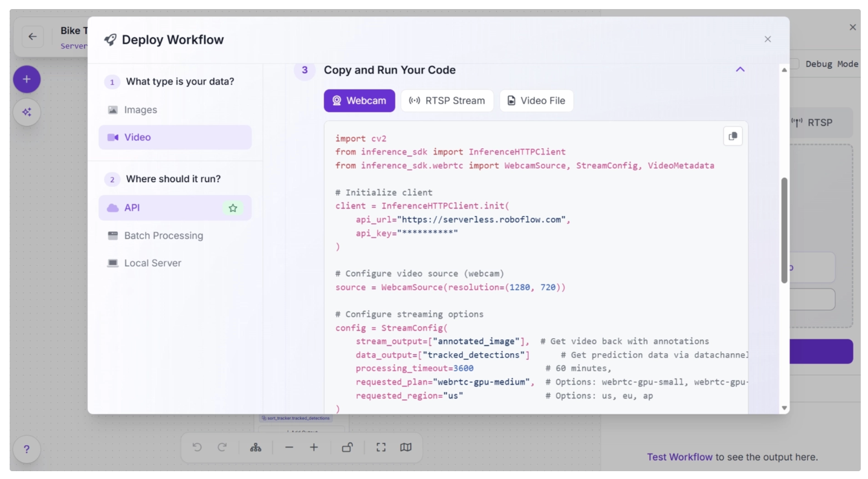Zoom in the canvas with plus

(x=314, y=448)
